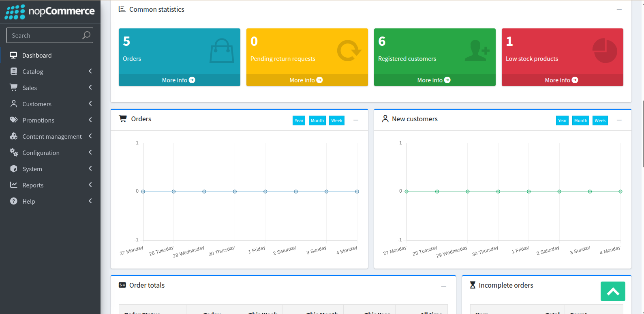Click the person icon in New customers header
The image size is (644, 314).
click(x=385, y=118)
